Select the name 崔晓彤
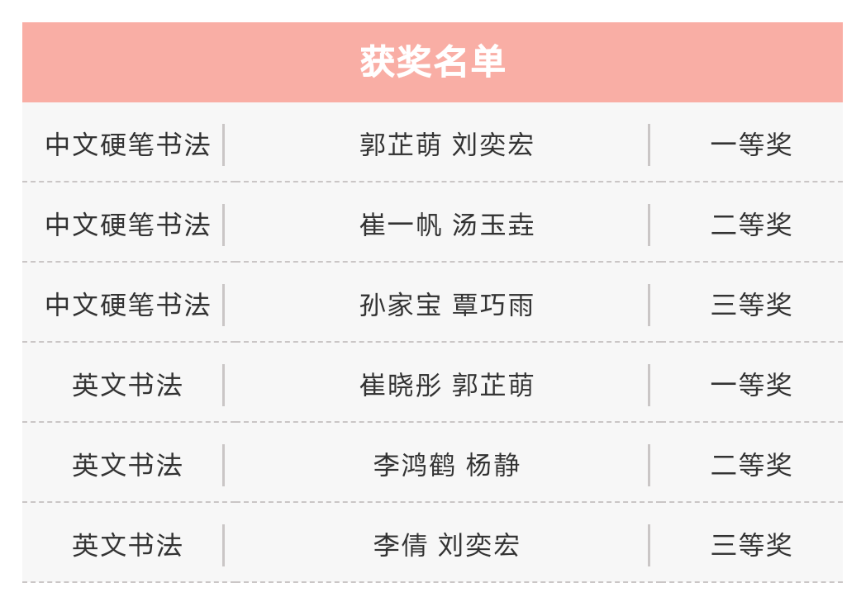The width and height of the screenshot is (861, 616). click(x=401, y=386)
